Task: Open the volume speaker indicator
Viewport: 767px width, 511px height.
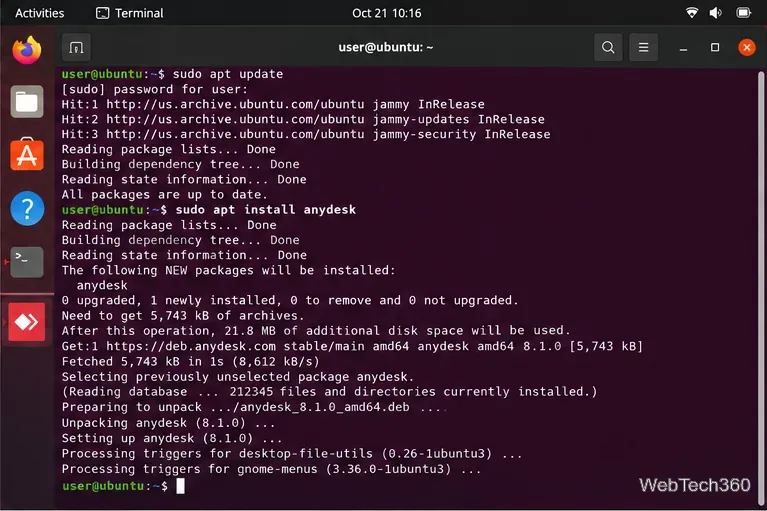Action: click(x=716, y=13)
